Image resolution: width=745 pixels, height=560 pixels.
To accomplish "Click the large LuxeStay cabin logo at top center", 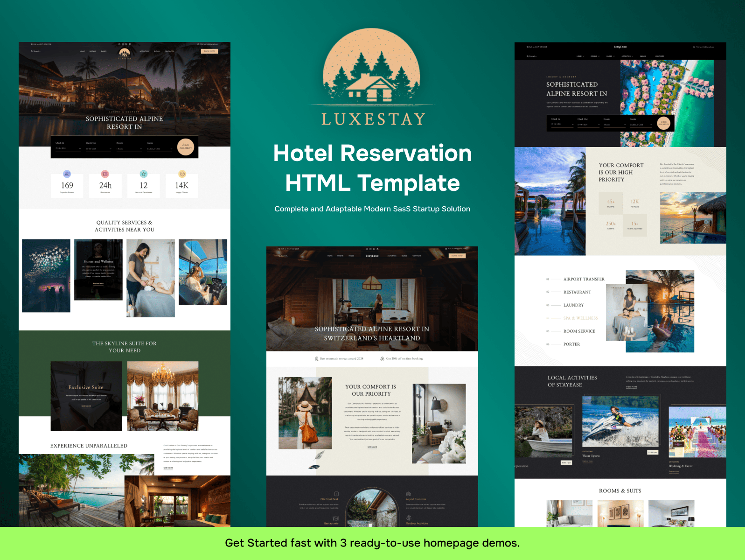I will coord(372,77).
